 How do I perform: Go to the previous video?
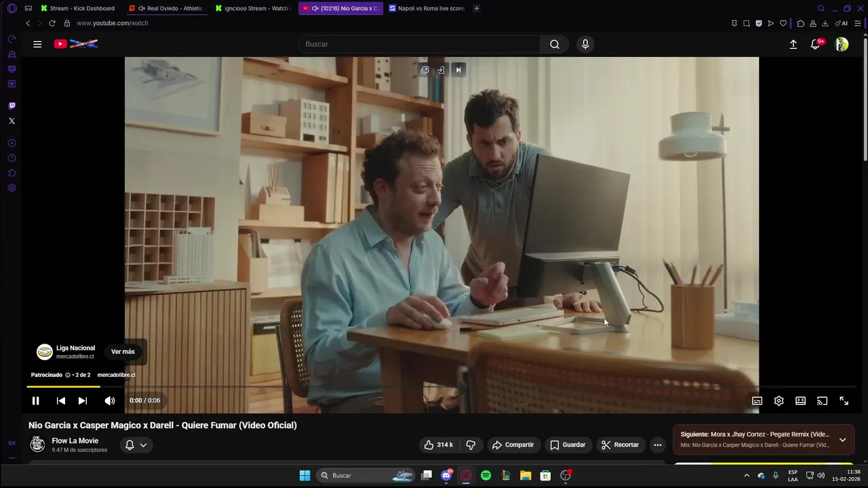pos(60,401)
